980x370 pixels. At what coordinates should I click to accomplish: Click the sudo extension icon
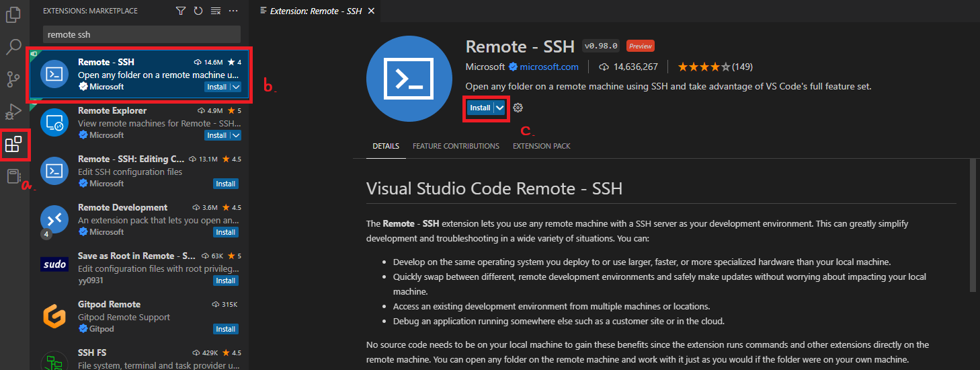54,264
